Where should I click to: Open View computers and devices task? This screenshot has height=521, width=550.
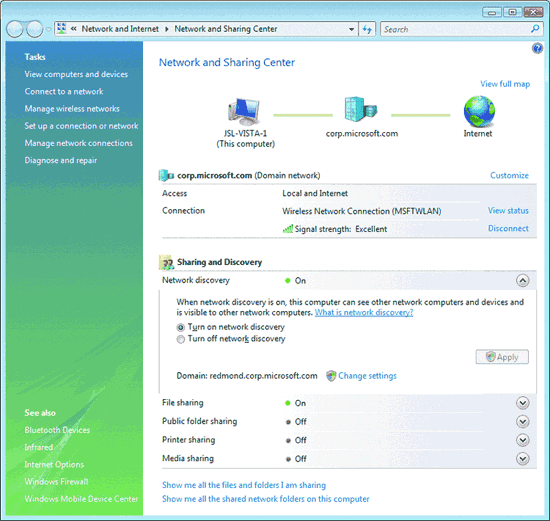click(76, 74)
